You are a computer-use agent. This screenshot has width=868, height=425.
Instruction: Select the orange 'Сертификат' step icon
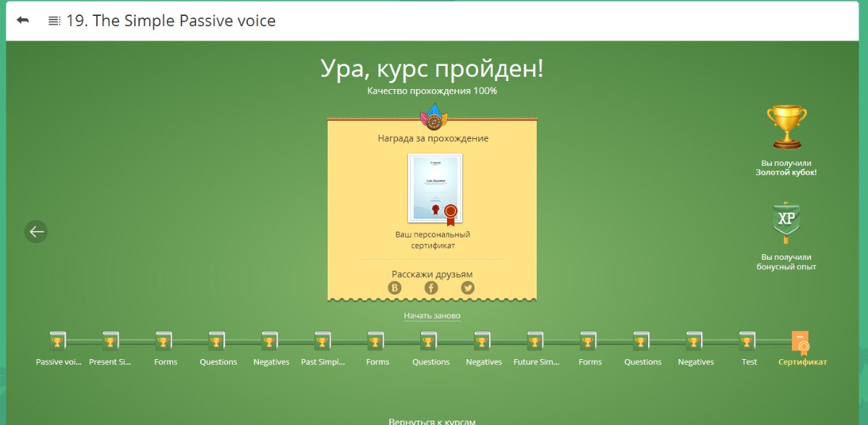[x=801, y=341]
